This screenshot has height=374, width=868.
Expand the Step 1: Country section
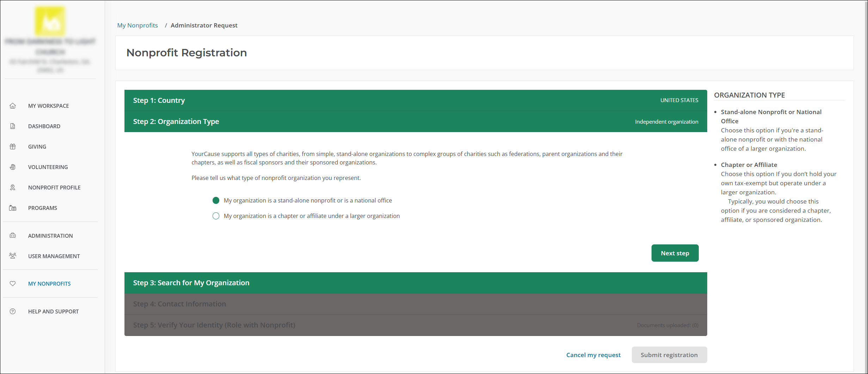pyautogui.click(x=415, y=100)
